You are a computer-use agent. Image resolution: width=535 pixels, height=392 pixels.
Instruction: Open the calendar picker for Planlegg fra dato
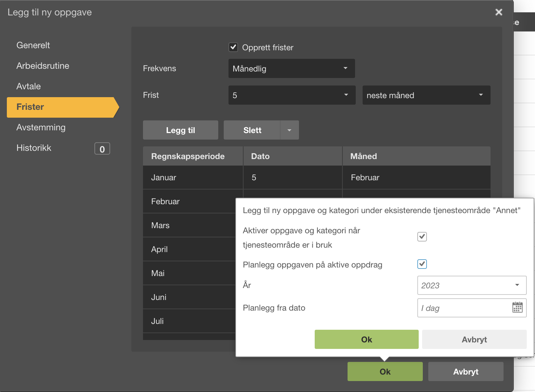[517, 308]
